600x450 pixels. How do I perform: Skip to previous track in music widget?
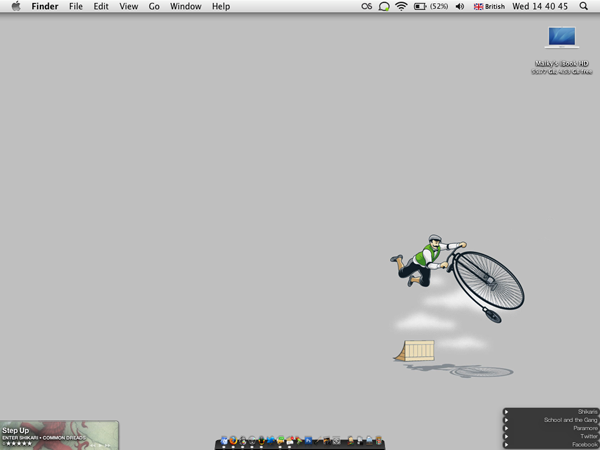coord(93,445)
